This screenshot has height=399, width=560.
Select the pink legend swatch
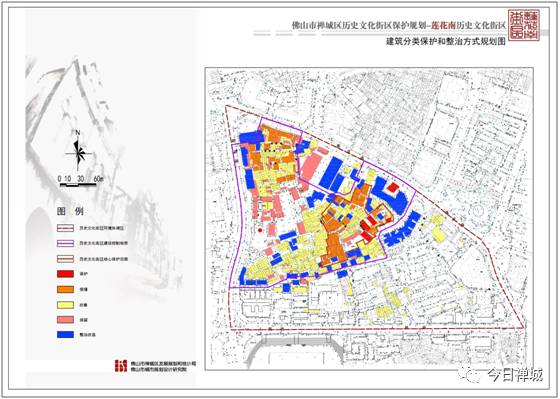[65, 320]
